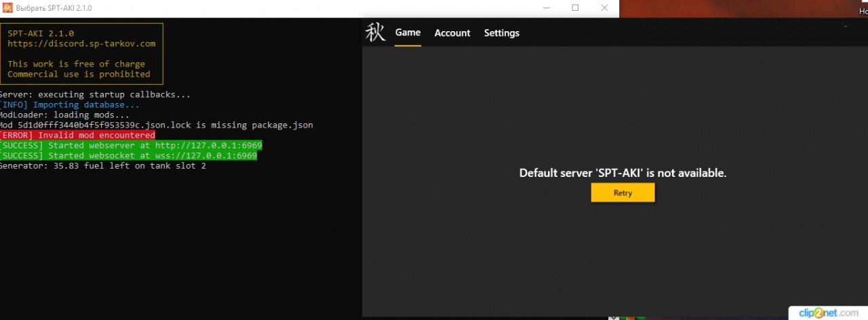
Task: Click the launcher's small minimize dash
Action: (x=846, y=26)
